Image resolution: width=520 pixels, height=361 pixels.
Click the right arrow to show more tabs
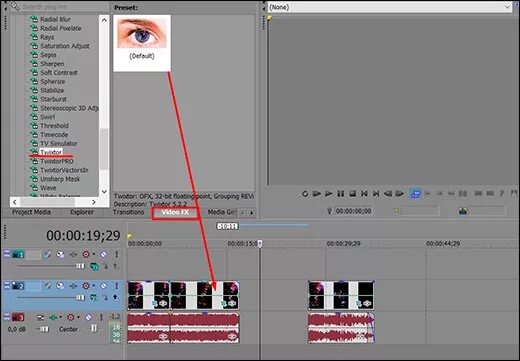coord(252,212)
